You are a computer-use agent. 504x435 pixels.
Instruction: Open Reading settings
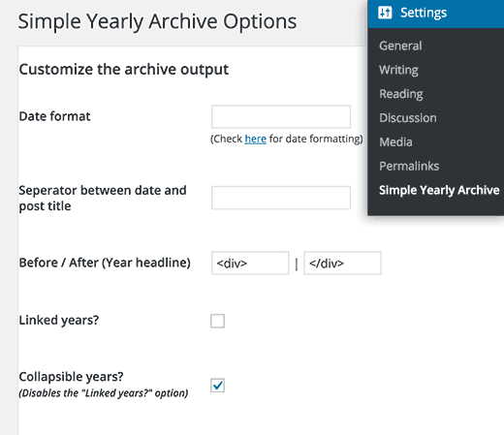(401, 94)
